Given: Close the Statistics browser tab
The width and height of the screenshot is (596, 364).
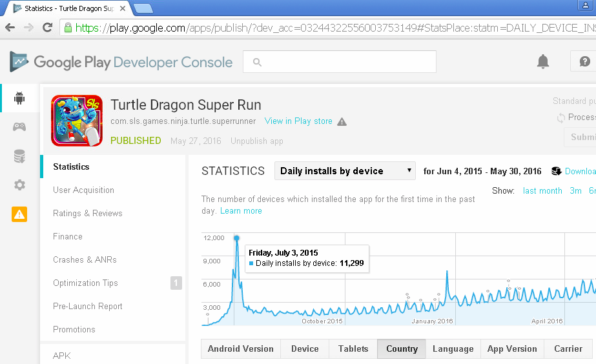Looking at the screenshot, I should [x=123, y=8].
